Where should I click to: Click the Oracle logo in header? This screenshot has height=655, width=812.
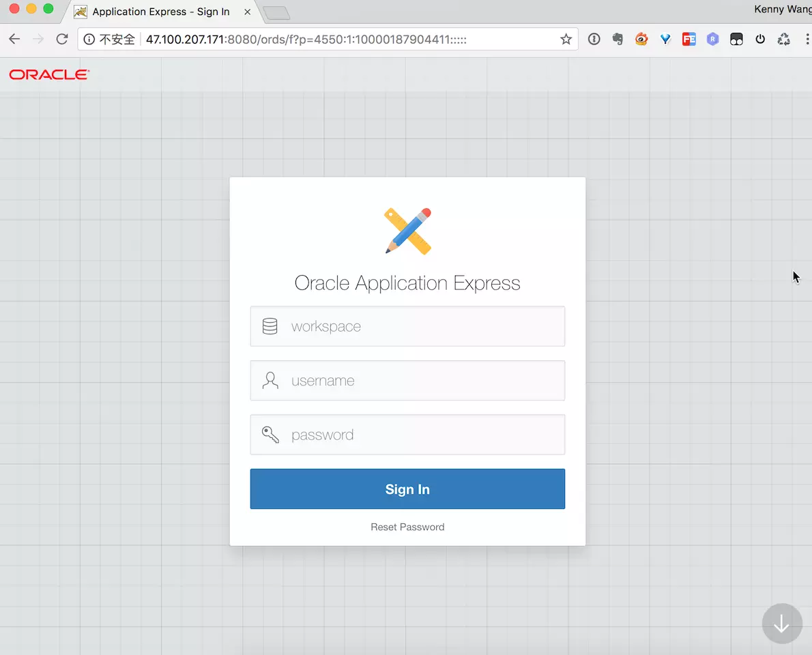coord(49,74)
